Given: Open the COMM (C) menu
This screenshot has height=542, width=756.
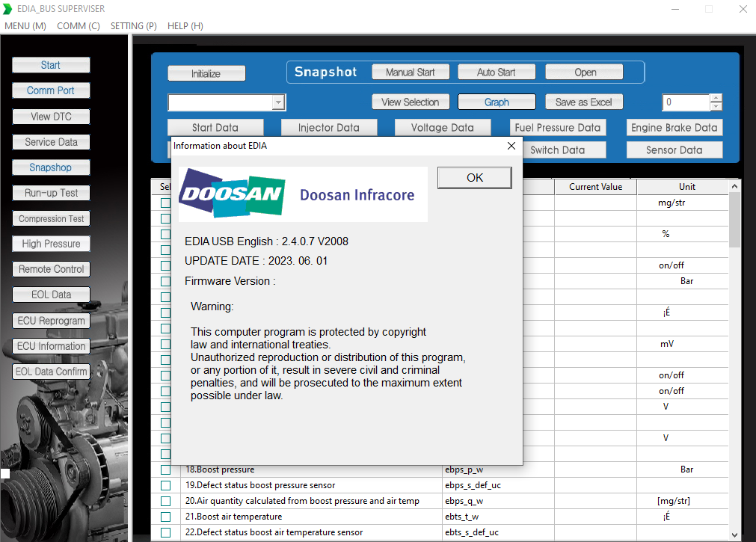Looking at the screenshot, I should 78,26.
